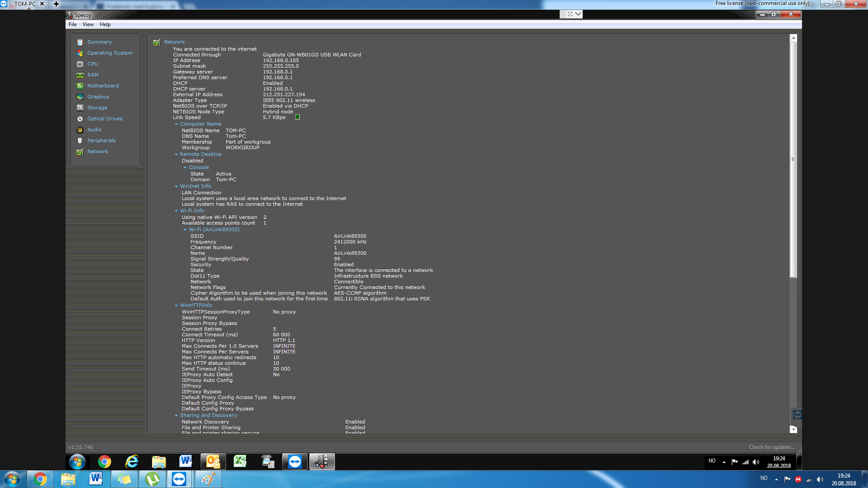Viewport: 868px width, 488px height.
Task: Collapse the WinHTTPInfo section
Action: point(176,306)
